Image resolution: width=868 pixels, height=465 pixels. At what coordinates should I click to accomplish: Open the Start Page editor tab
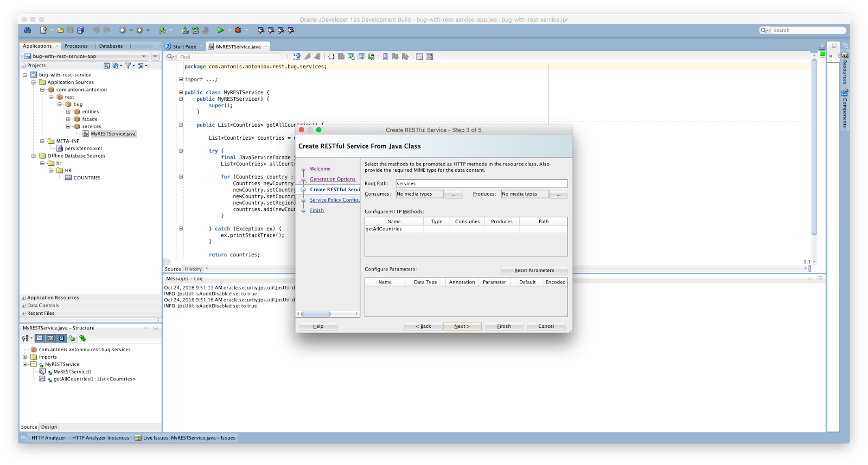184,47
